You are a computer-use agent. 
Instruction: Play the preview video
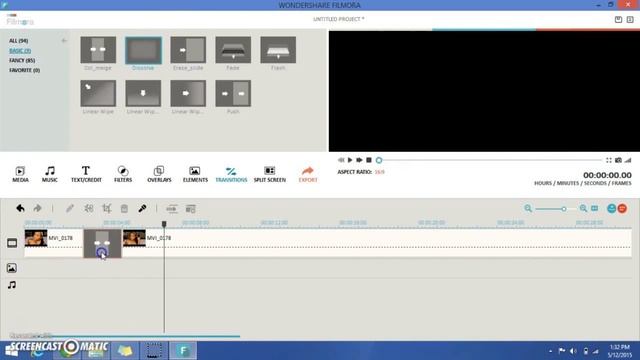350,160
